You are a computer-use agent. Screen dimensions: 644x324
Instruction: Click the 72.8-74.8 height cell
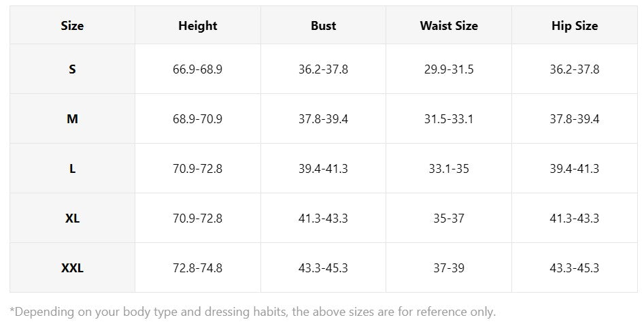click(x=198, y=268)
